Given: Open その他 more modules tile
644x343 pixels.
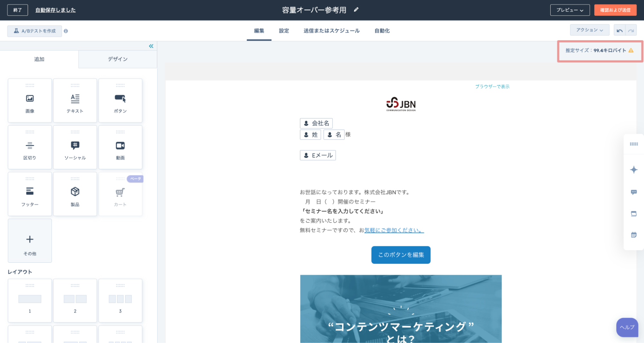Looking at the screenshot, I should pyautogui.click(x=30, y=241).
